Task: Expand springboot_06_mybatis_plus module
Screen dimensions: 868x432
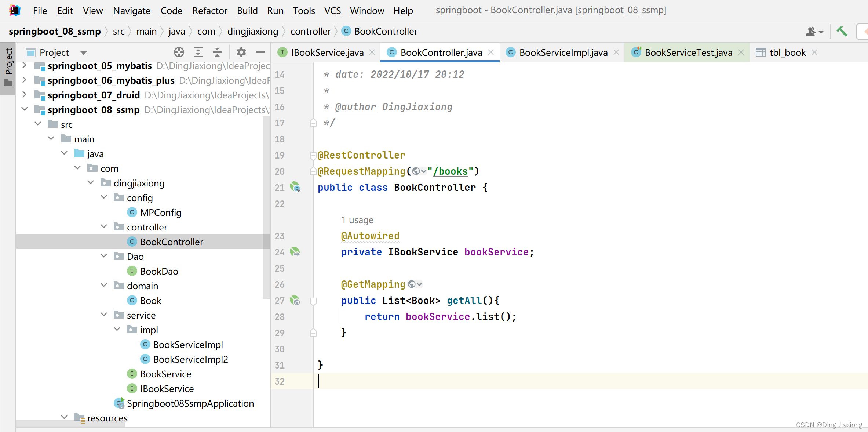Action: point(24,80)
